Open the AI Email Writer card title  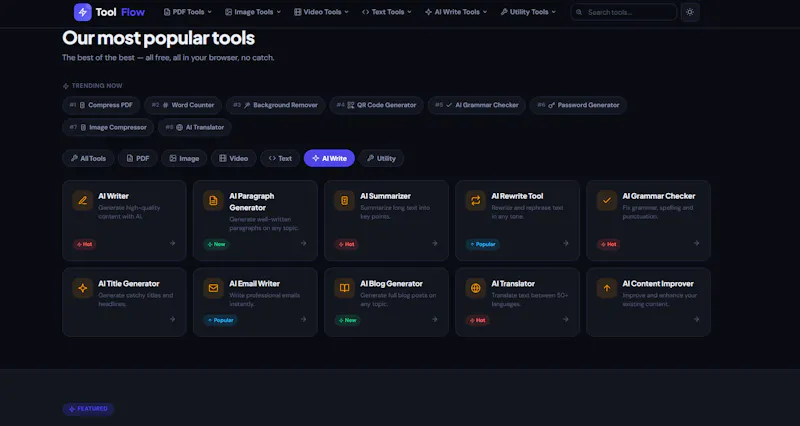255,284
